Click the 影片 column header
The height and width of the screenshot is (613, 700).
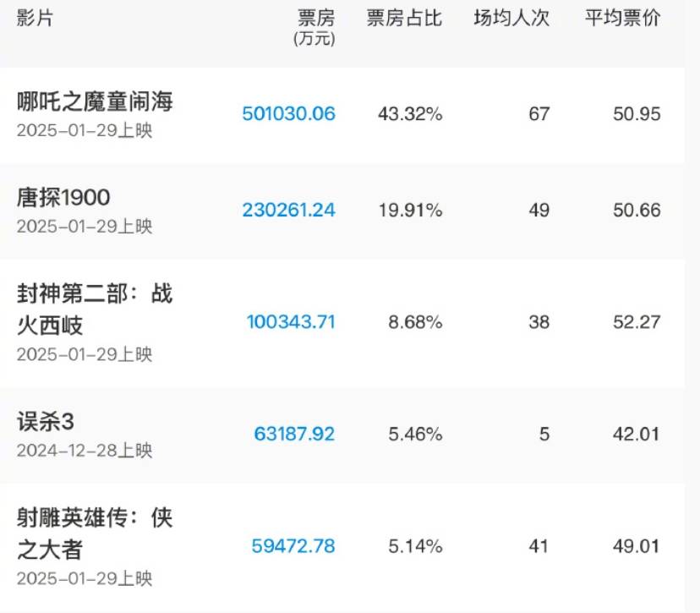[x=35, y=19]
